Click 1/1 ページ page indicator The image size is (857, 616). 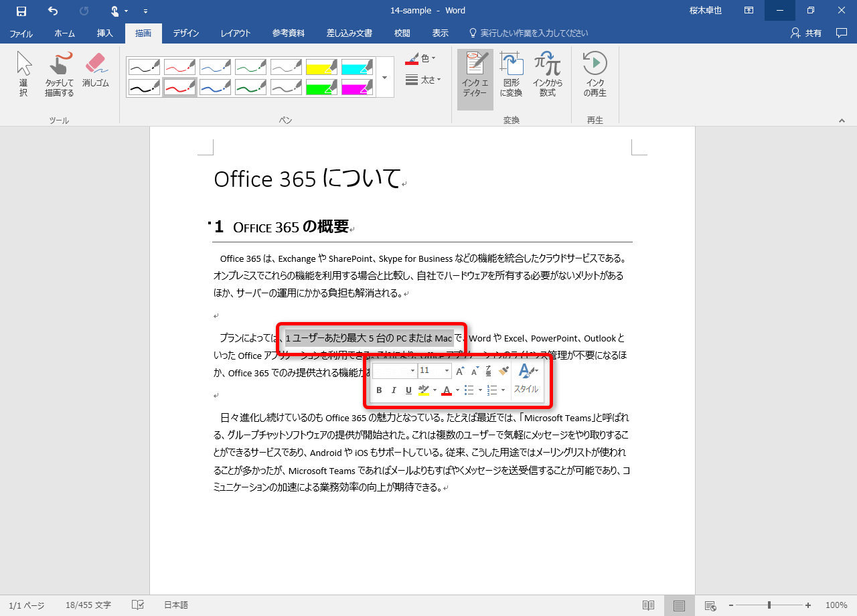click(27, 605)
